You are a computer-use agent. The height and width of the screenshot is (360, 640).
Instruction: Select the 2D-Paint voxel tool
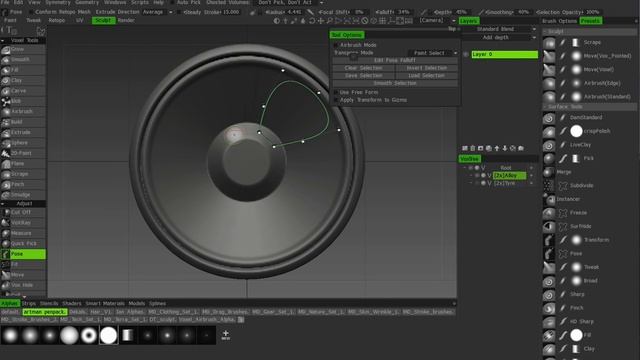click(23, 153)
